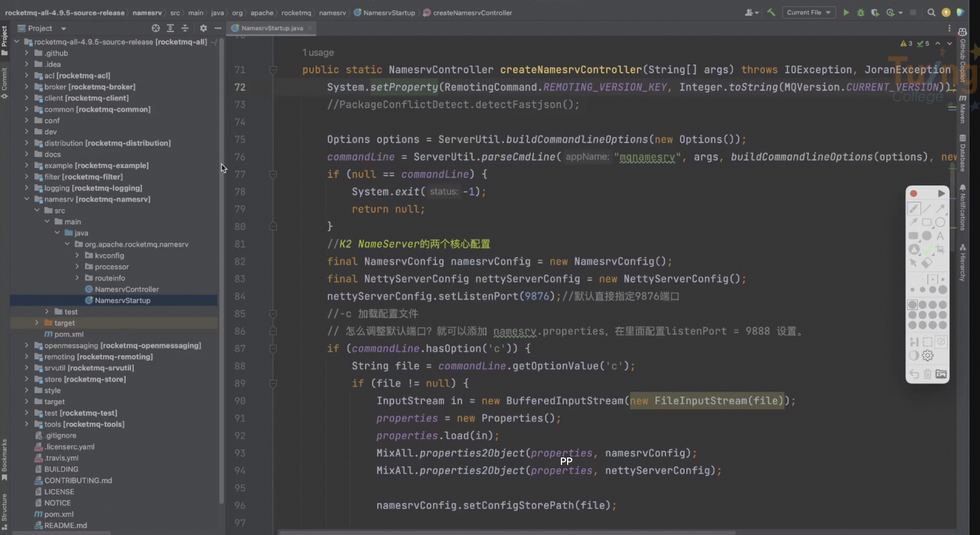
Task: Choose the hollow rectangle tool in annotation palette
Action: (927, 222)
